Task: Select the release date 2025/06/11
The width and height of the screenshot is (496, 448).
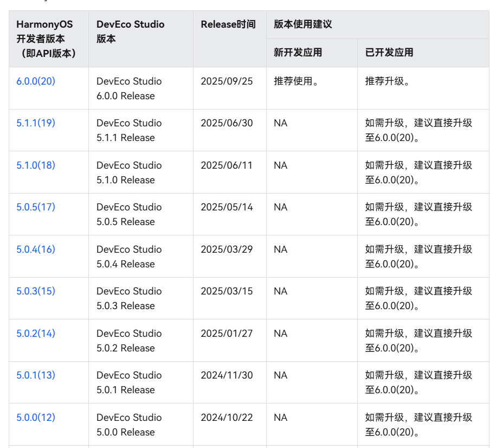Action: 227,165
